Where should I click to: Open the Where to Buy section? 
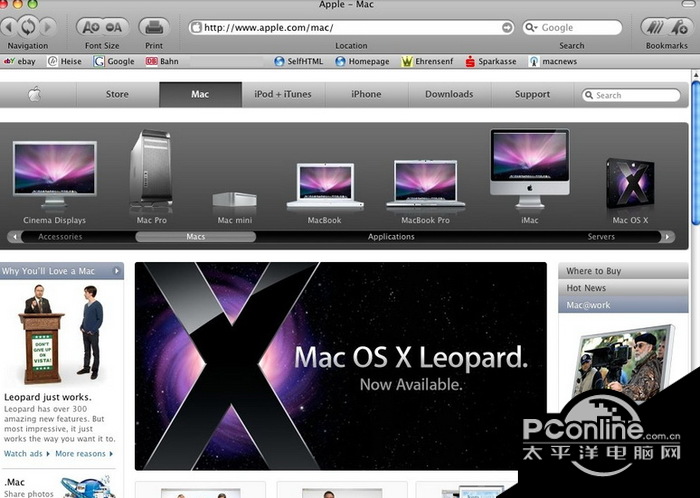pyautogui.click(x=623, y=271)
